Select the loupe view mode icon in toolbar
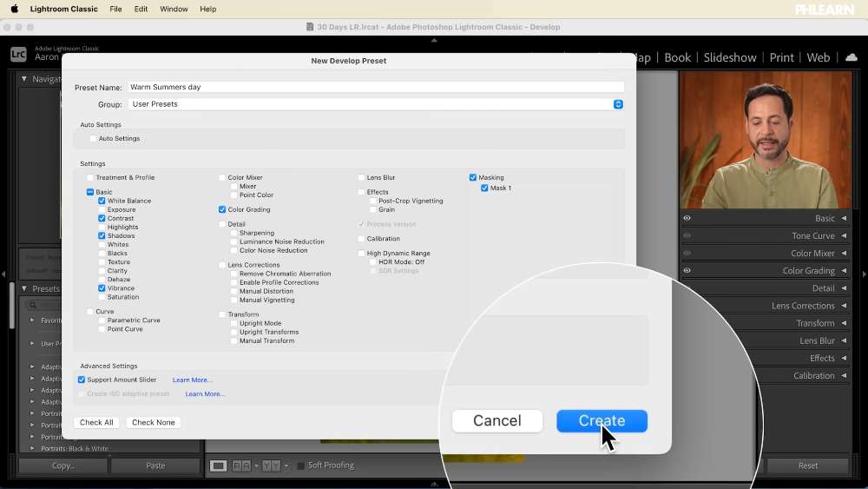The height and width of the screenshot is (489, 868). tap(218, 466)
